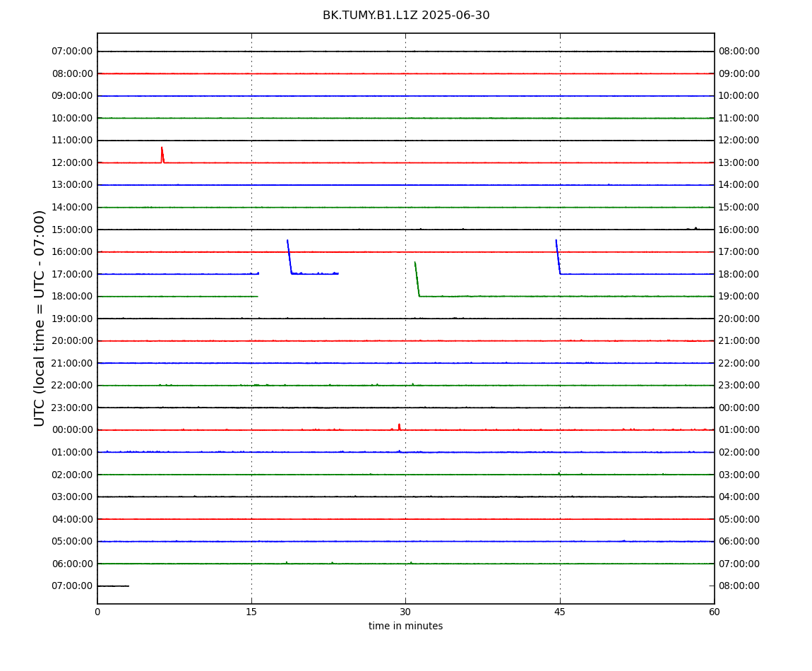Click the small black bump ending the 15:00:00 trace
Viewport: 812px width, 671px height.
(695, 228)
